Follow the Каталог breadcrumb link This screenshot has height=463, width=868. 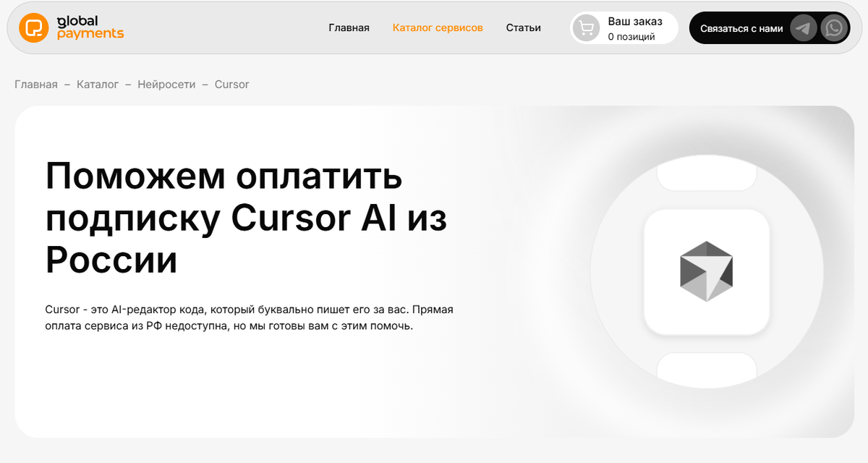98,85
